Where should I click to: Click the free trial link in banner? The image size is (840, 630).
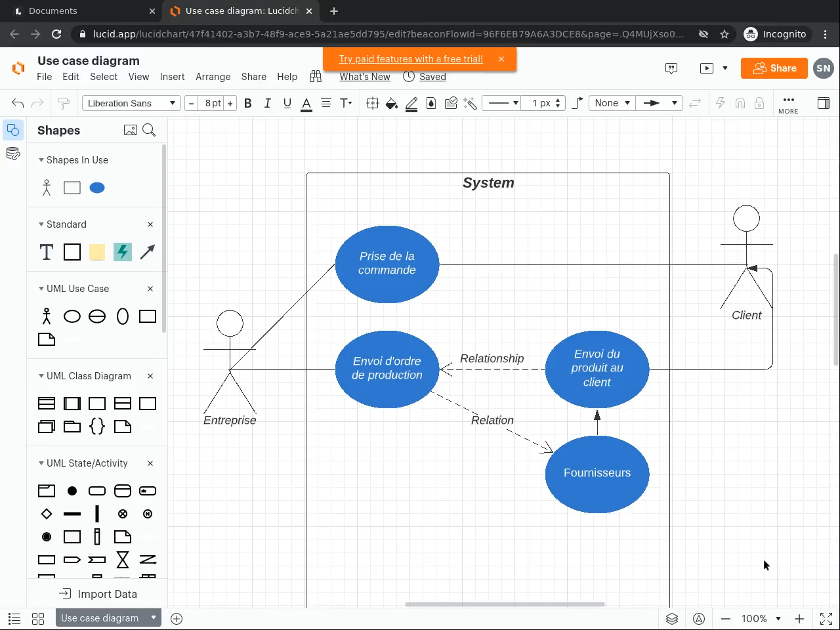[411, 59]
